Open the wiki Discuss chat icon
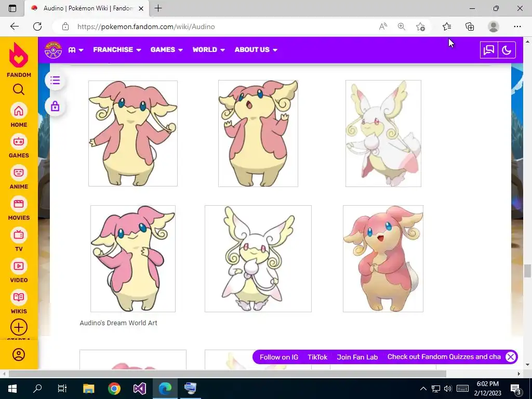This screenshot has width=532, height=399. click(489, 50)
